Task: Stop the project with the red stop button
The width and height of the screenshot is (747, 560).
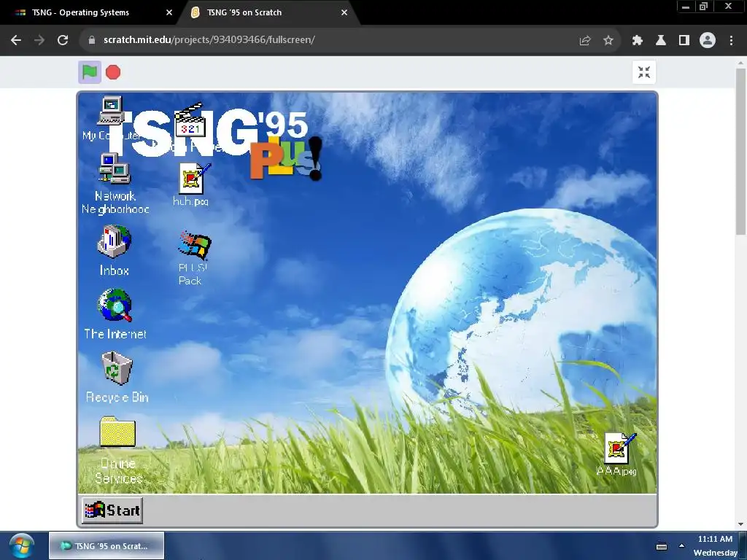Action: click(113, 72)
